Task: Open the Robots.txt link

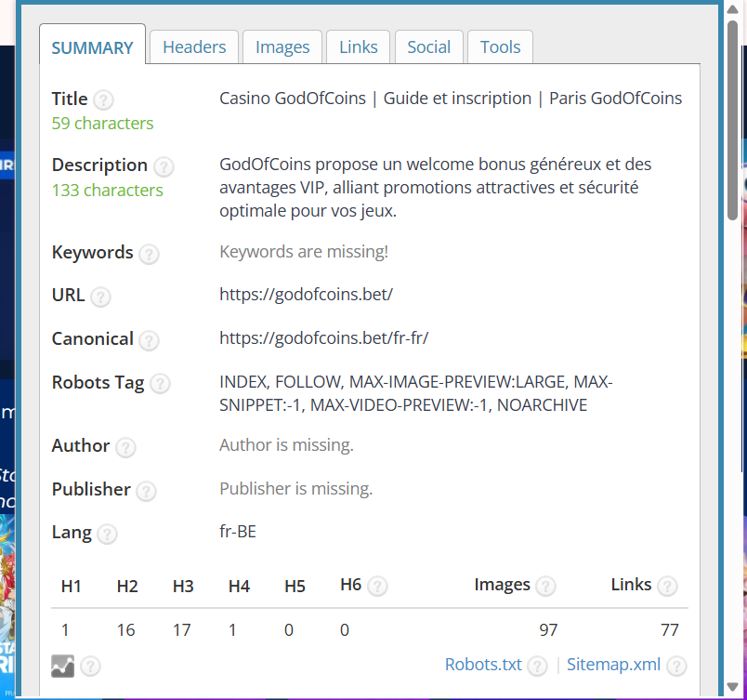Action: coord(483,665)
